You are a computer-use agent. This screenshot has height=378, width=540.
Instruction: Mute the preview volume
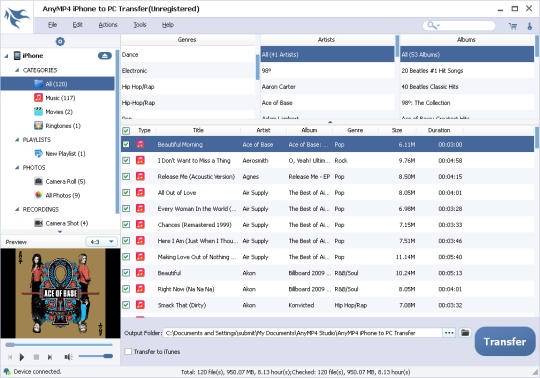(68, 357)
